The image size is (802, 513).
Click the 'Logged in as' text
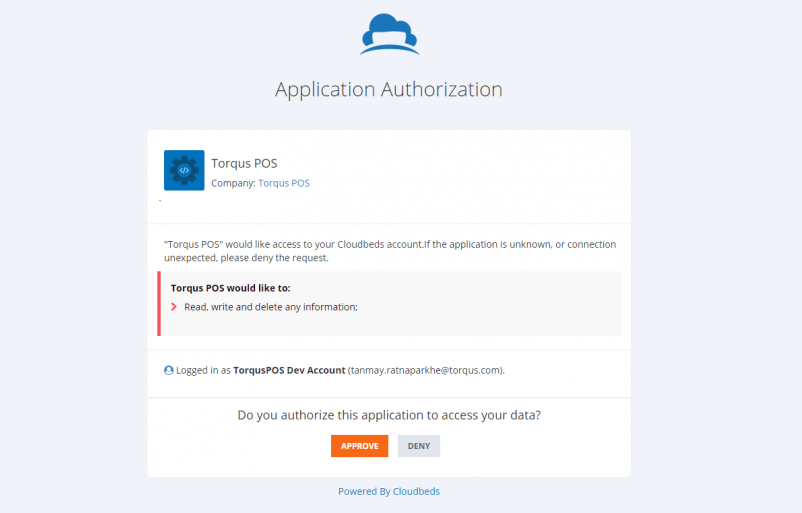(x=204, y=370)
